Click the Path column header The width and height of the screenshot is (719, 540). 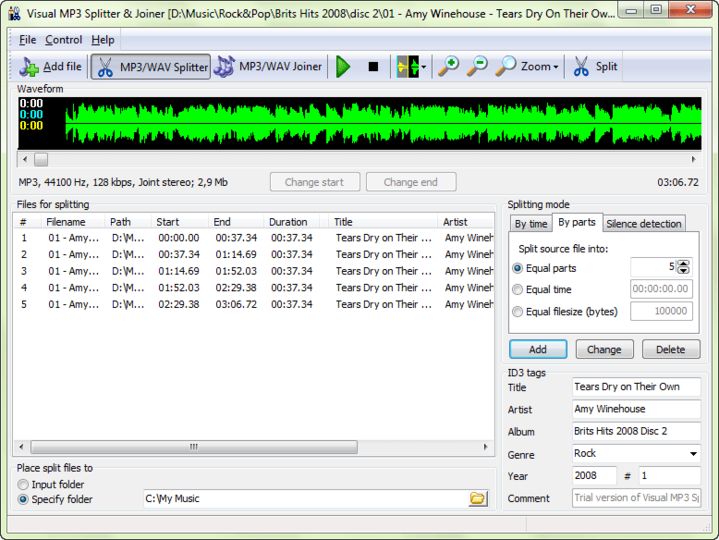128,222
